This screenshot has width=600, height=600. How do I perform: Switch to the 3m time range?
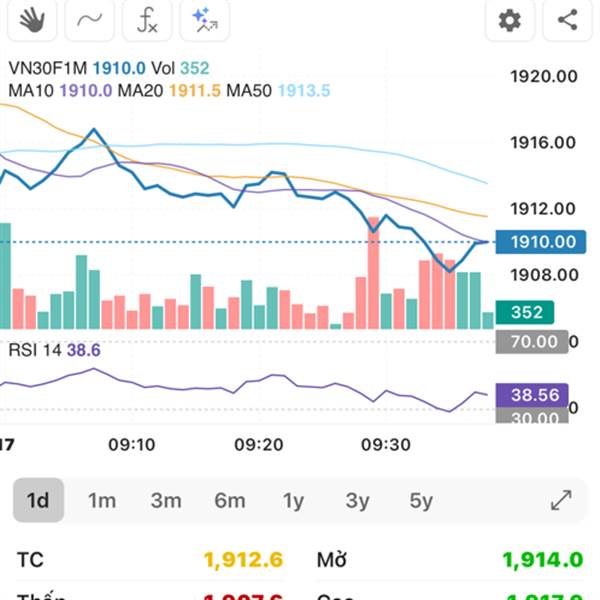point(166,500)
